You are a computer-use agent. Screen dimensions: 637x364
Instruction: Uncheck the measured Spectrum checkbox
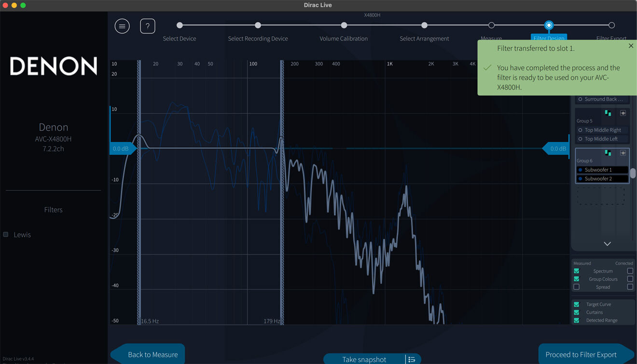pos(576,271)
